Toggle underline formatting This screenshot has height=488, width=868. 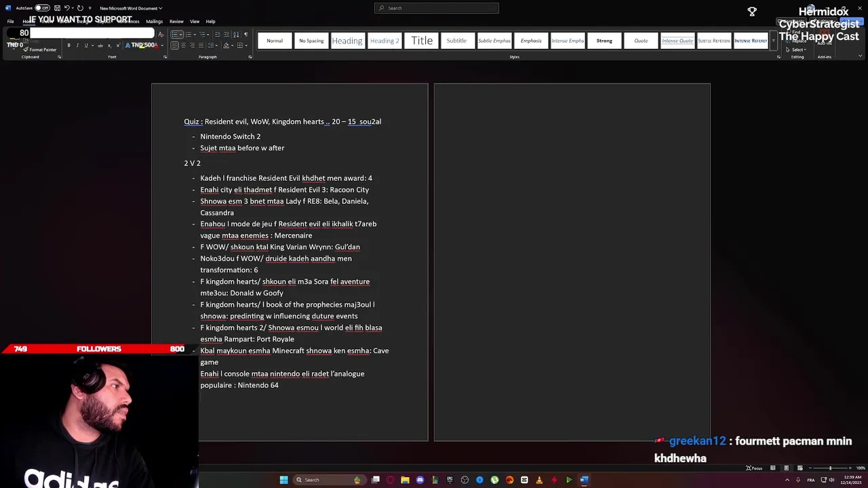click(85, 45)
